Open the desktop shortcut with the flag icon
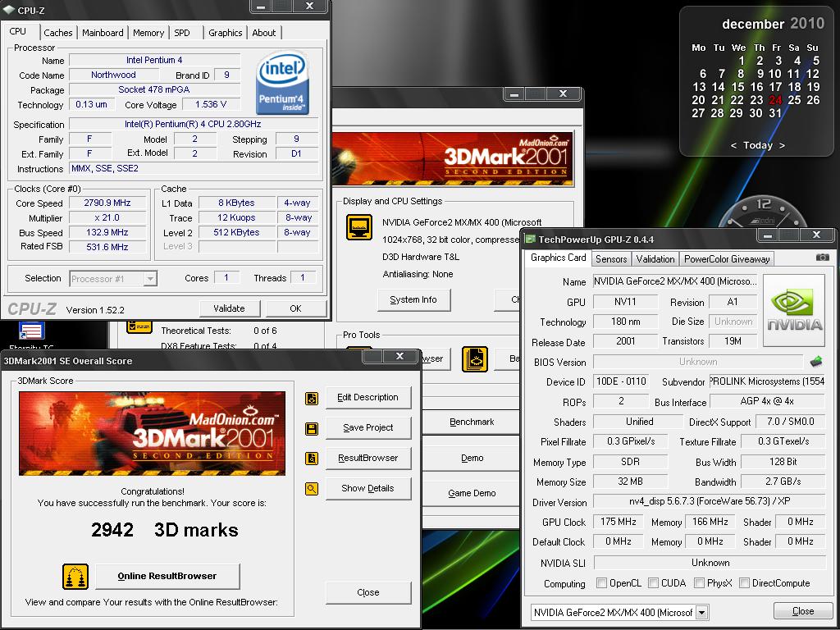 tap(31, 331)
